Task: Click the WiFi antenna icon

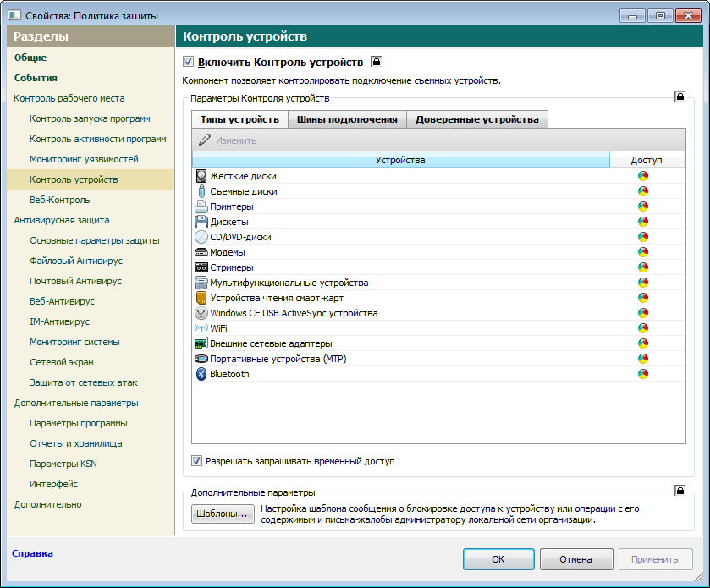Action: click(201, 328)
